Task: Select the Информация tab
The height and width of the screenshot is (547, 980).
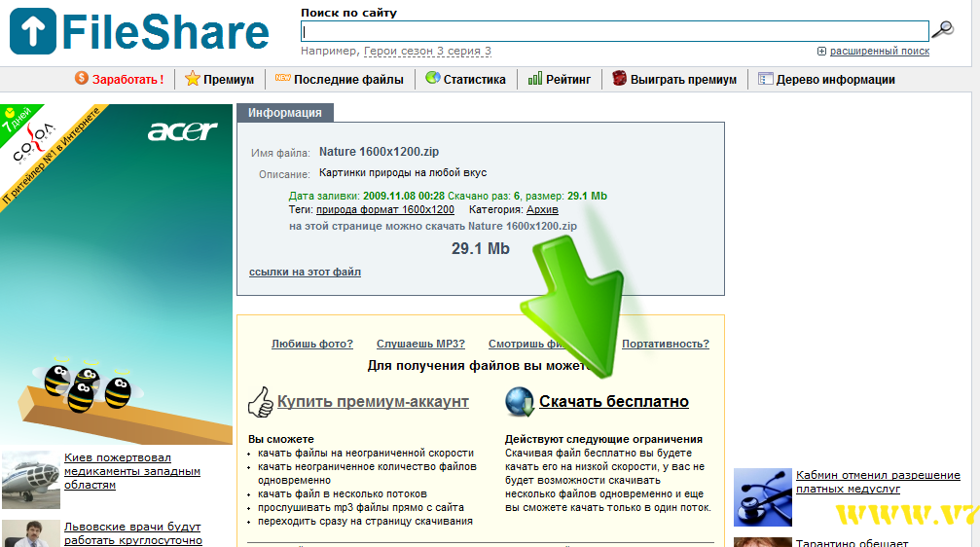Action: [284, 113]
